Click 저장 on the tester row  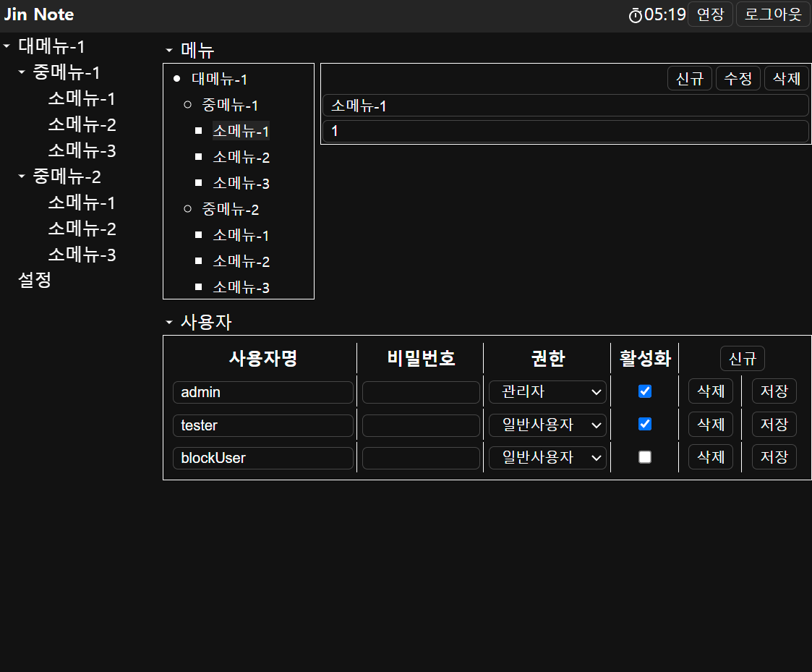(774, 424)
